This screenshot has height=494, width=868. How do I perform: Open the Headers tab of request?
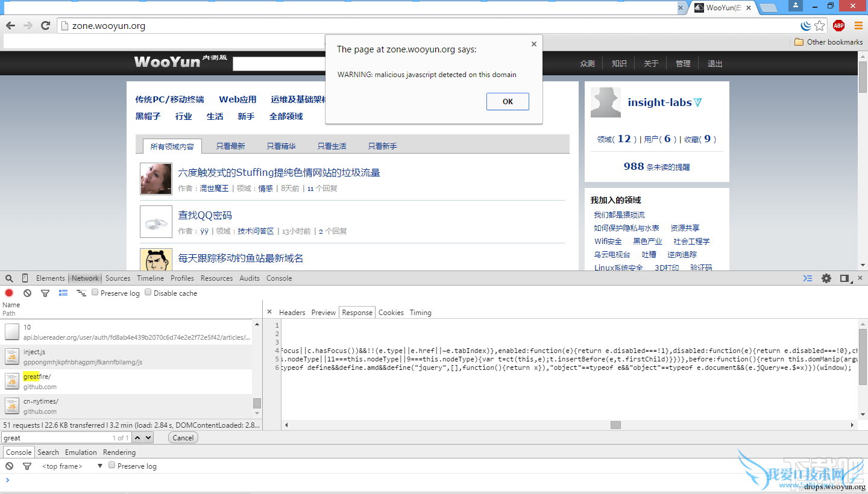[292, 313]
